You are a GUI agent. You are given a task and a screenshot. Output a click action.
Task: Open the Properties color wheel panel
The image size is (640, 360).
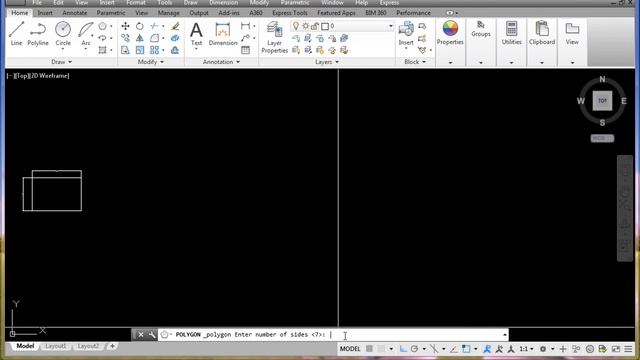pos(450,33)
